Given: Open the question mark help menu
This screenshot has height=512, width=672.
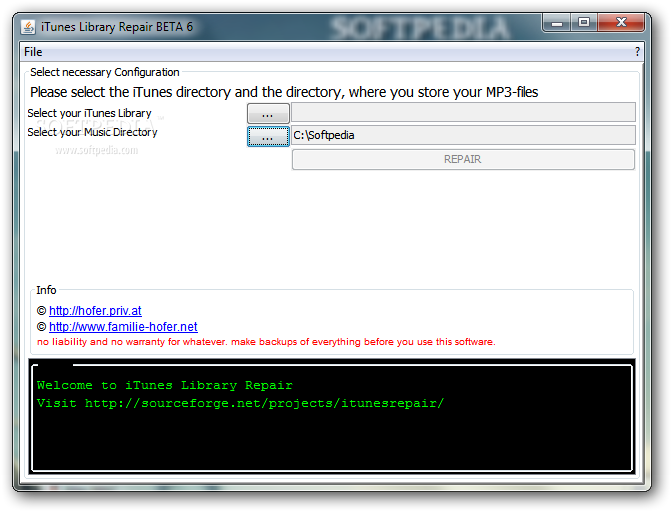Looking at the screenshot, I should pyautogui.click(x=637, y=52).
